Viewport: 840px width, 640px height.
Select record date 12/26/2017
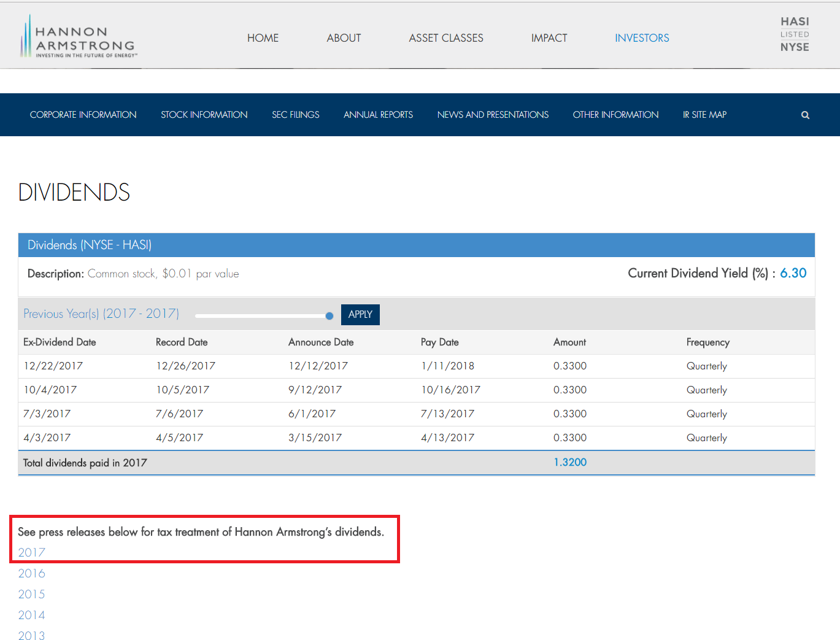pyautogui.click(x=185, y=366)
